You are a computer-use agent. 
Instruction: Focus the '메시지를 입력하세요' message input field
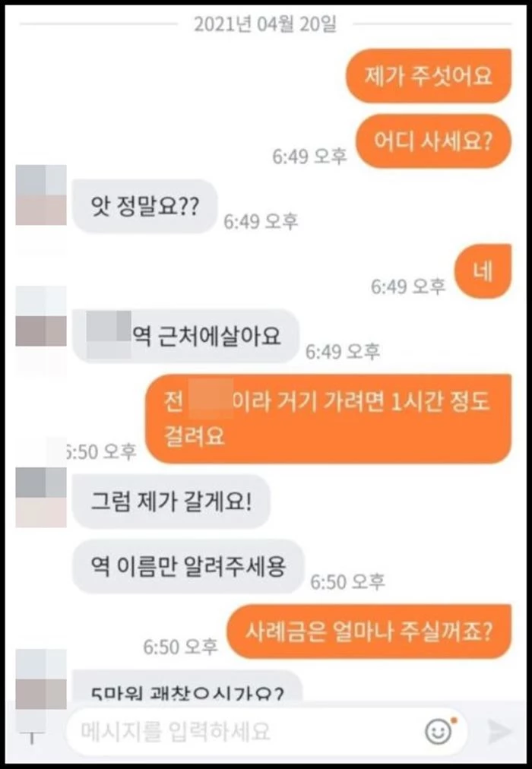[x=266, y=732]
